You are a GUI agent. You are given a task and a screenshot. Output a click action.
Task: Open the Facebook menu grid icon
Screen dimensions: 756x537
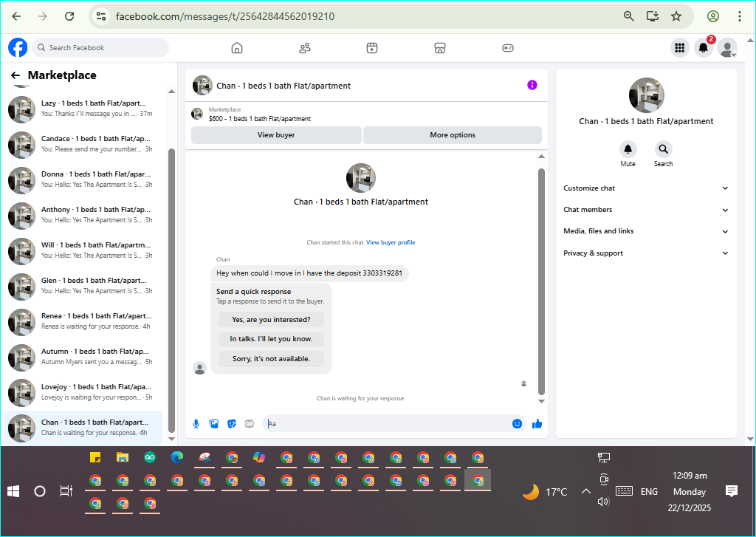(680, 48)
